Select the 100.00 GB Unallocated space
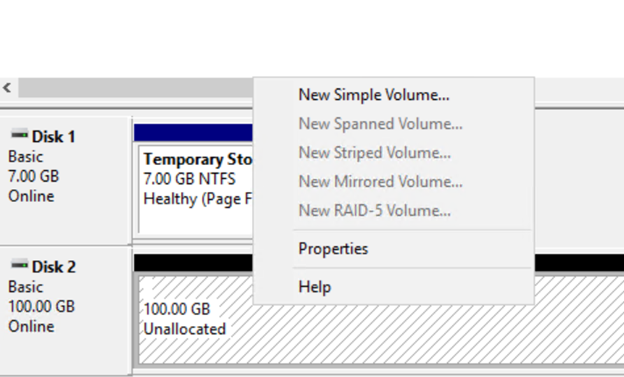 (381, 320)
